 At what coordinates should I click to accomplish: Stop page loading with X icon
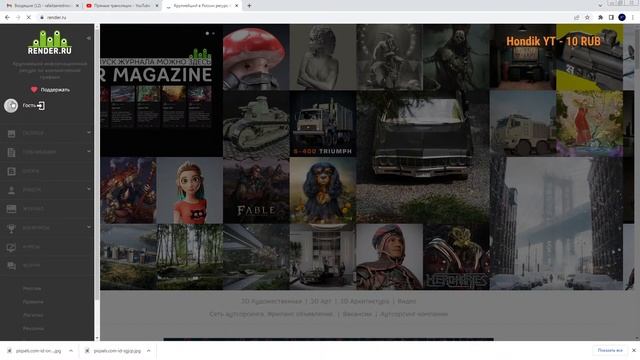pyautogui.click(x=29, y=18)
